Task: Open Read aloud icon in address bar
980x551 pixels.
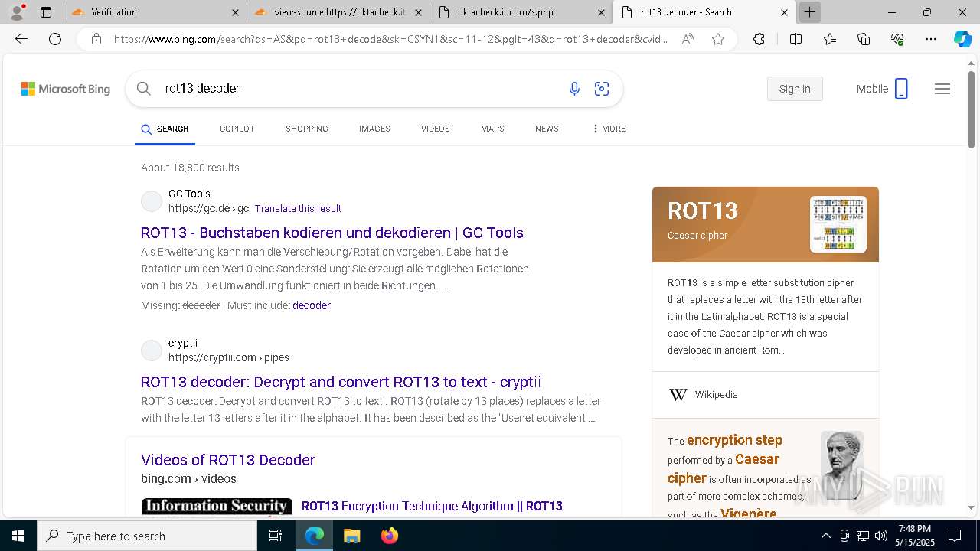Action: pos(688,39)
